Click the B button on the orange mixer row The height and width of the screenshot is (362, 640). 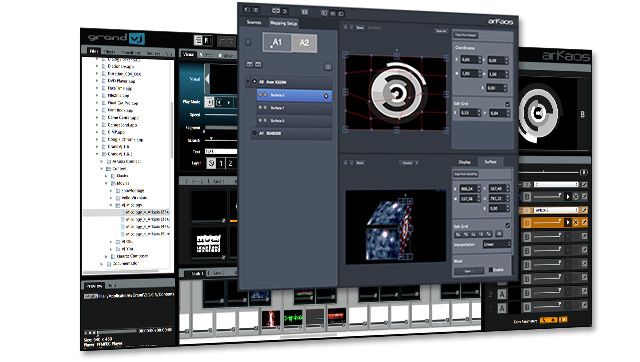coord(527,223)
